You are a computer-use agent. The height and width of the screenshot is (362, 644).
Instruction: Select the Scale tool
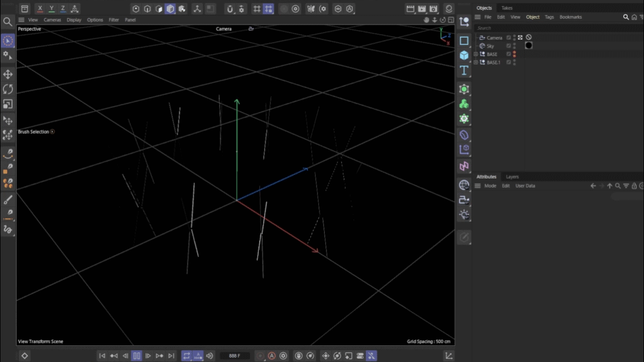8,104
